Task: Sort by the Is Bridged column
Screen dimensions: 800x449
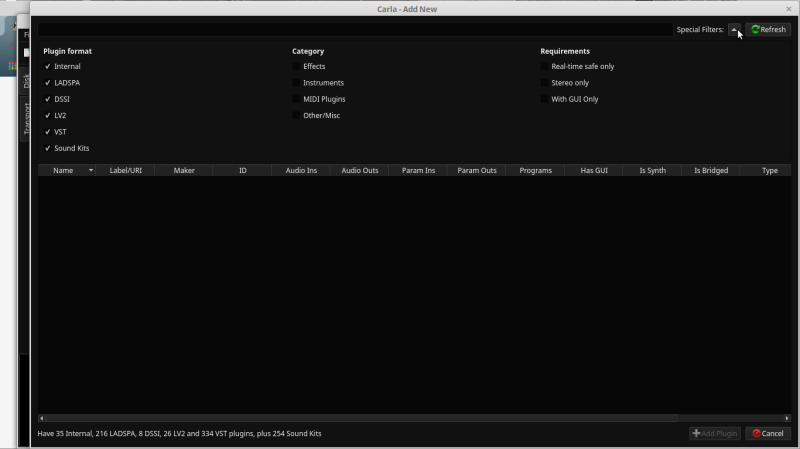Action: (711, 170)
